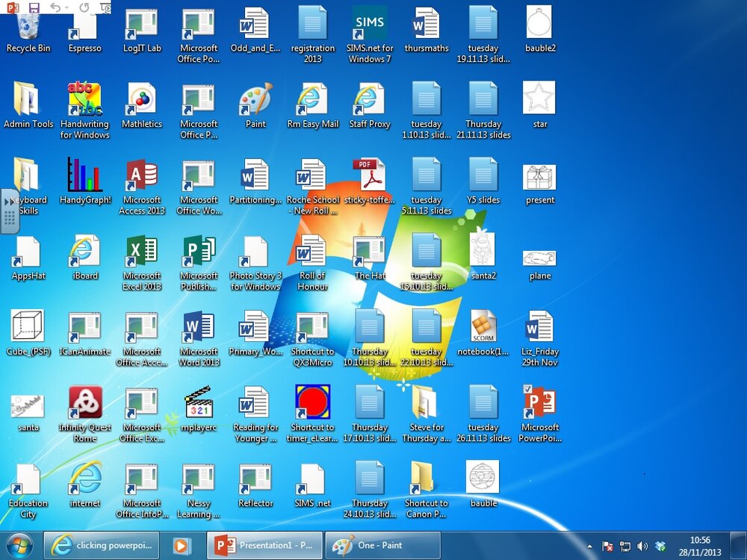Viewport: 747px width, 560px height.
Task: Select the Paint desktop shortcut
Action: (x=255, y=99)
